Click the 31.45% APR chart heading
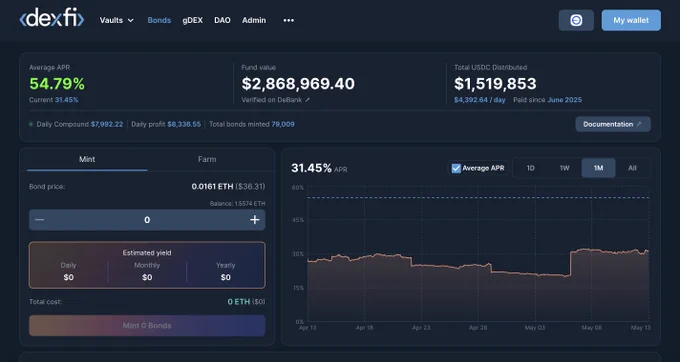The image size is (680, 362). coord(319,168)
